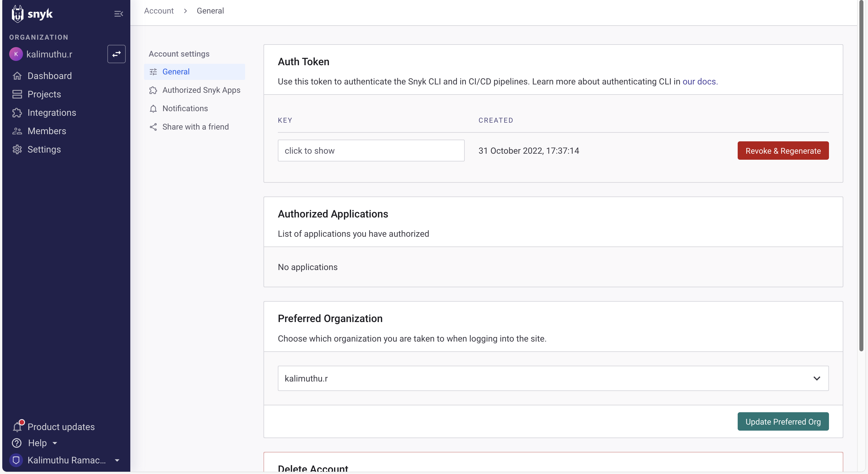Click the Account breadcrumb link
The width and height of the screenshot is (868, 474).
click(159, 11)
